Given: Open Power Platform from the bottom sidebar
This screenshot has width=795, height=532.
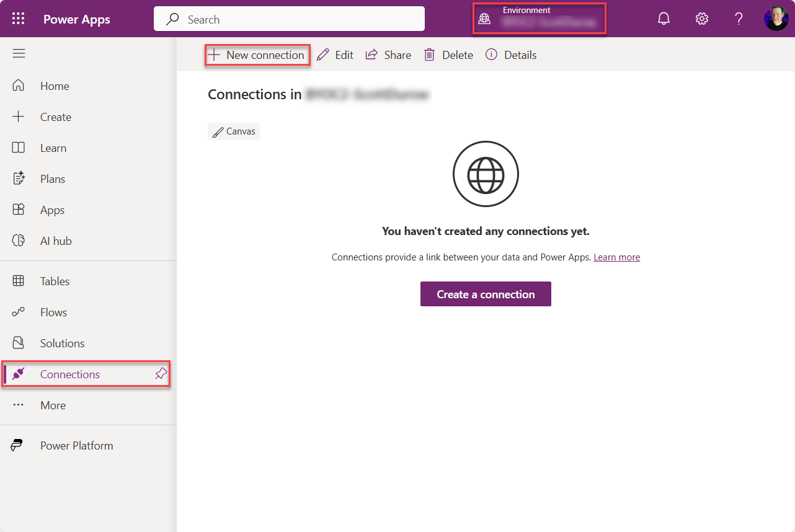Looking at the screenshot, I should point(78,445).
